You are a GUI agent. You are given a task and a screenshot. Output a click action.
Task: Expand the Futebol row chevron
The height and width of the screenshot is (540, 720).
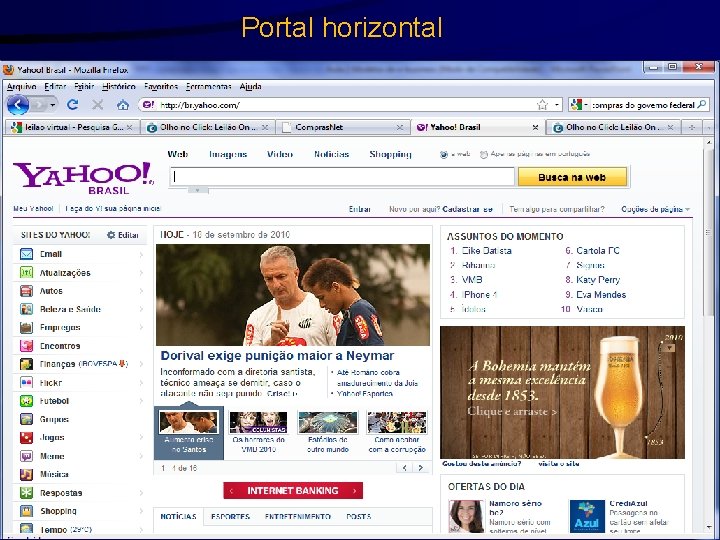(141, 401)
